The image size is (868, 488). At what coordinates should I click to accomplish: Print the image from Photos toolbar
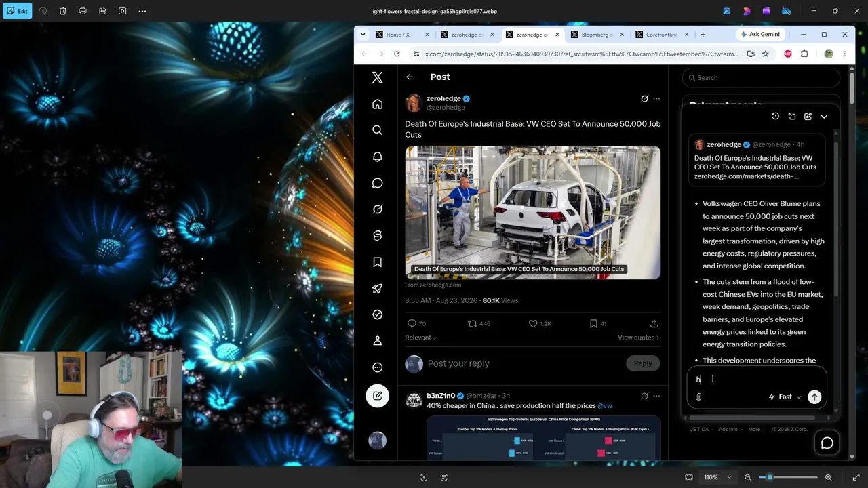click(x=83, y=11)
